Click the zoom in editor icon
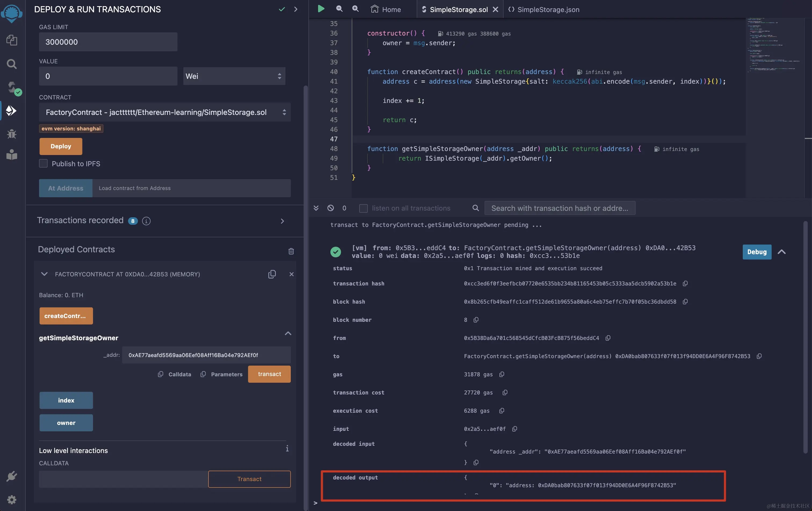This screenshot has height=511, width=812. pyautogui.click(x=356, y=9)
